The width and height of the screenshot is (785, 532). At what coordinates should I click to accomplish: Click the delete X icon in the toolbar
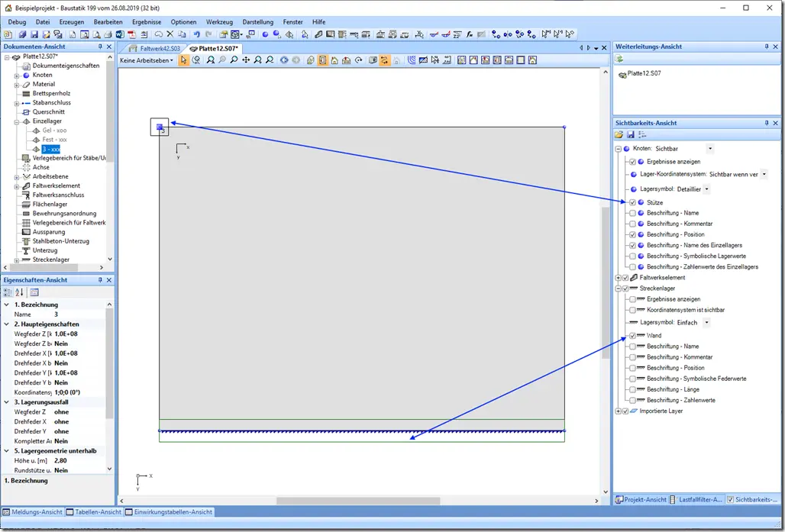[x=170, y=34]
